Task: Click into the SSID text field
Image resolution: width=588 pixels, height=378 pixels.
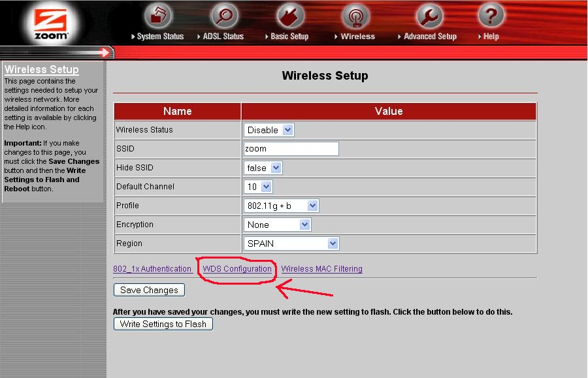Action: coord(291,149)
